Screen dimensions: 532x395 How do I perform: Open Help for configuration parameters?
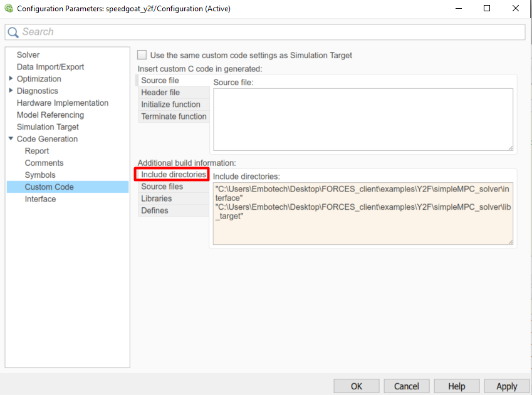[456, 386]
